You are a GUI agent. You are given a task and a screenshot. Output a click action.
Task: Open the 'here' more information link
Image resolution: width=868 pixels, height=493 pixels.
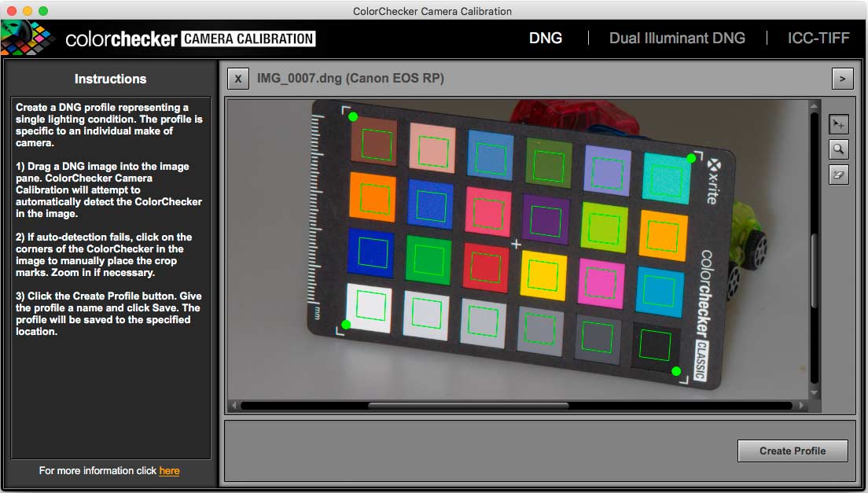[169, 471]
